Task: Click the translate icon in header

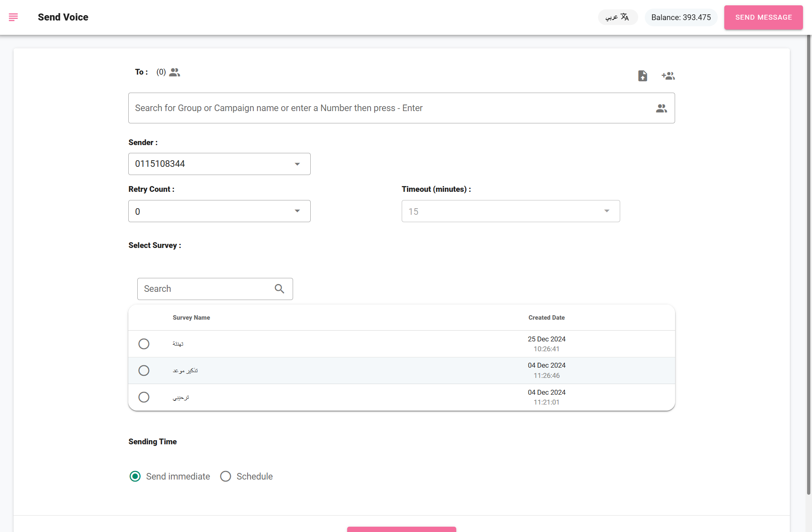Action: click(x=625, y=17)
